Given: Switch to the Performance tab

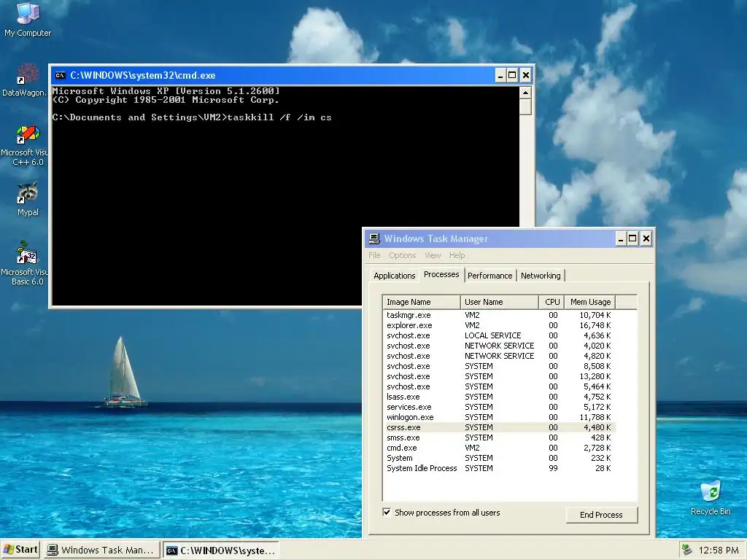Looking at the screenshot, I should [x=489, y=276].
